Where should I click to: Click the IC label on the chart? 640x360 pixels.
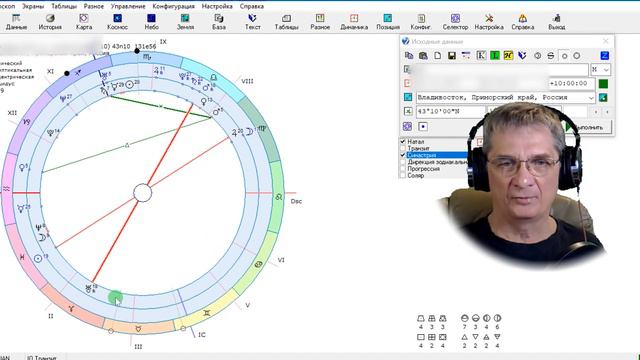(202, 335)
